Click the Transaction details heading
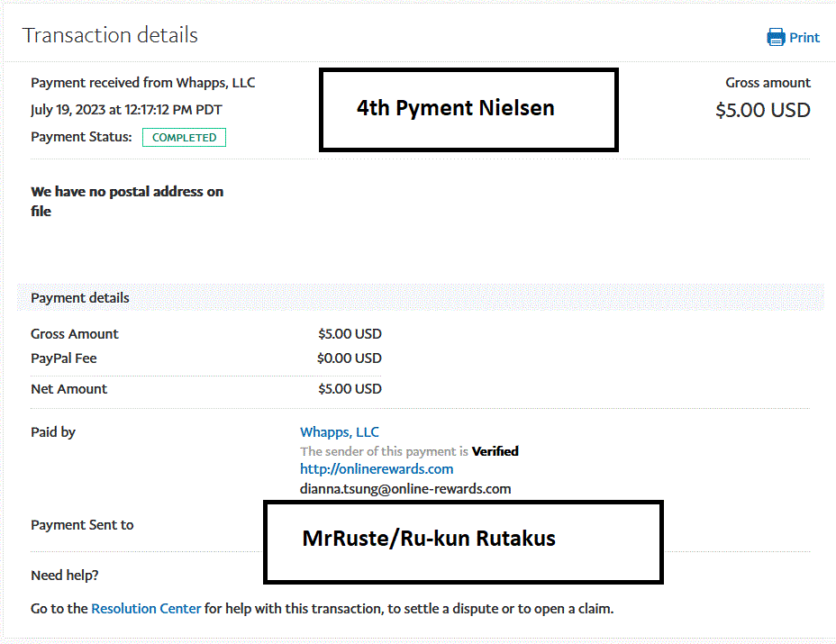The height and width of the screenshot is (644, 836). 110,36
